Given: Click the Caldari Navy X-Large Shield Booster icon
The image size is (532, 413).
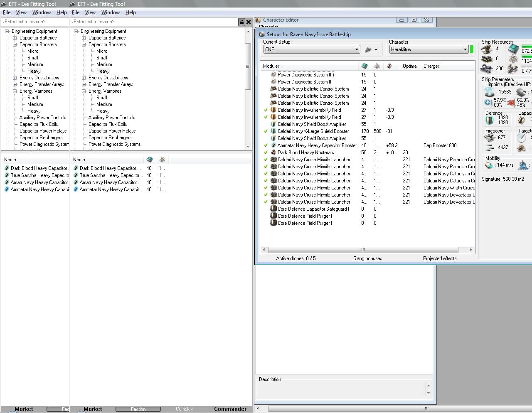Looking at the screenshot, I should tap(273, 131).
